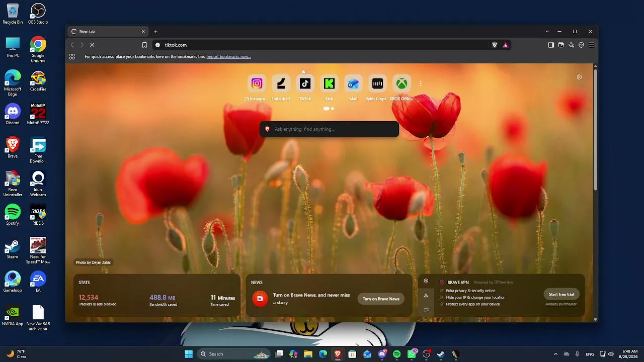Click the Brave Shields icon in address bar
644x362 pixels.
(x=495, y=45)
